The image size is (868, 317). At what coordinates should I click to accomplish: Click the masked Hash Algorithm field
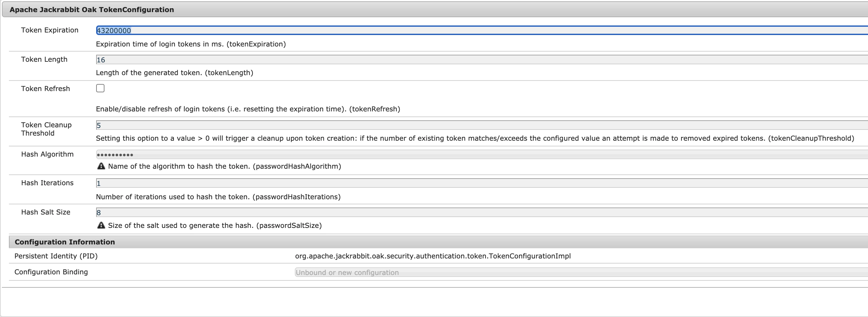tap(482, 155)
